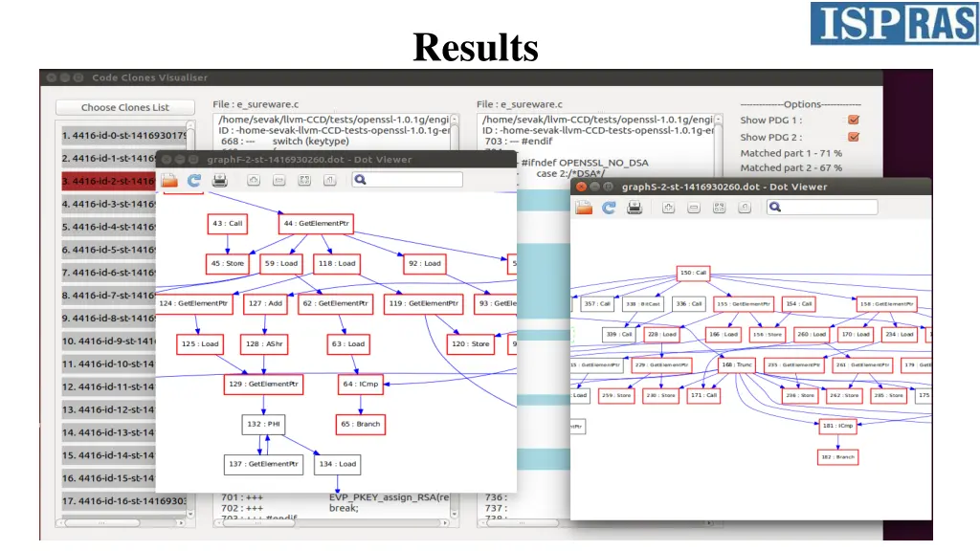Select clone entry 6. 4416-id-5-st
This screenshot has width=980, height=551.
pyautogui.click(x=109, y=250)
